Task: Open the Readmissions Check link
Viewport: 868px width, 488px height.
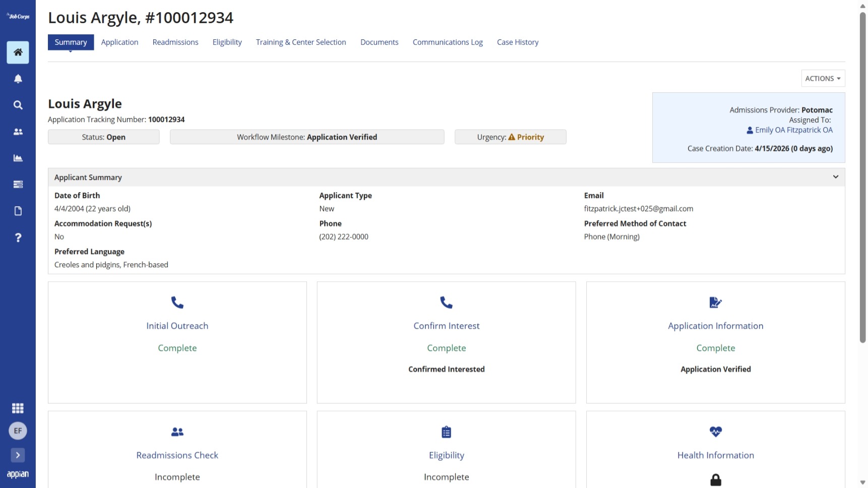Action: pyautogui.click(x=177, y=455)
